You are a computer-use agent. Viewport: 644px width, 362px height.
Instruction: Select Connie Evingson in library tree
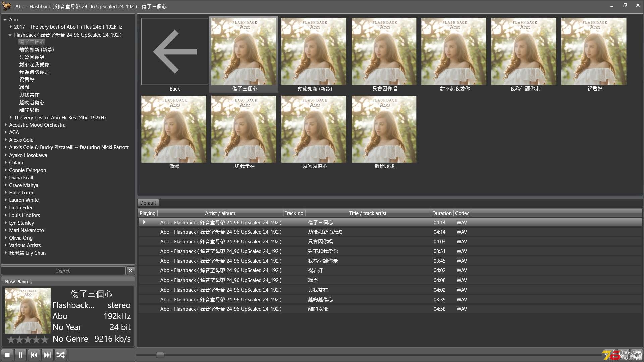[x=28, y=170]
